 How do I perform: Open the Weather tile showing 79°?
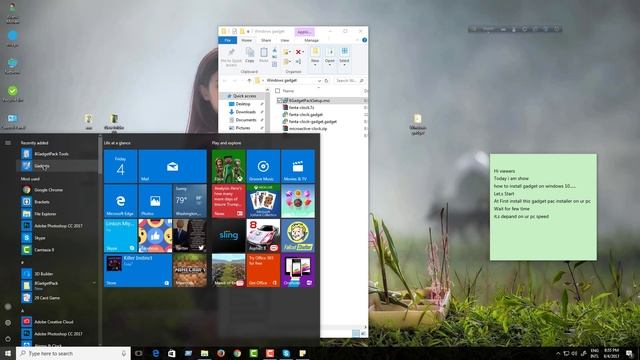coord(190,201)
